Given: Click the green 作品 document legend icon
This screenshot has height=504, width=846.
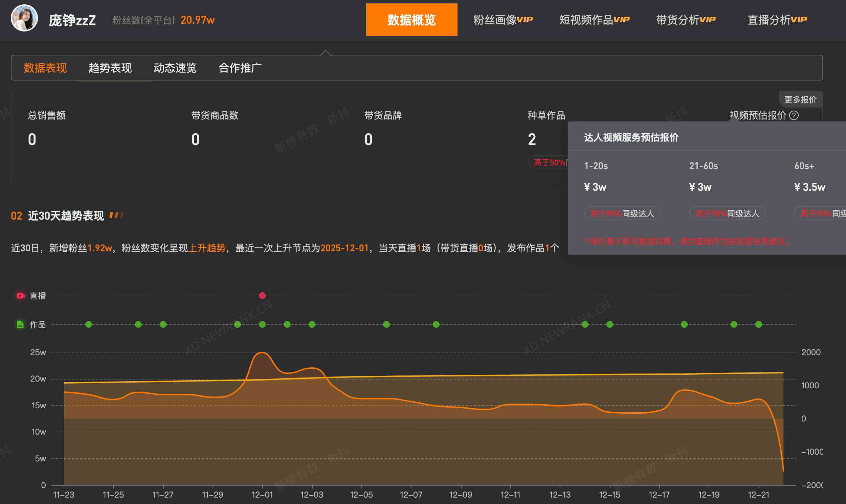Looking at the screenshot, I should click(x=20, y=324).
